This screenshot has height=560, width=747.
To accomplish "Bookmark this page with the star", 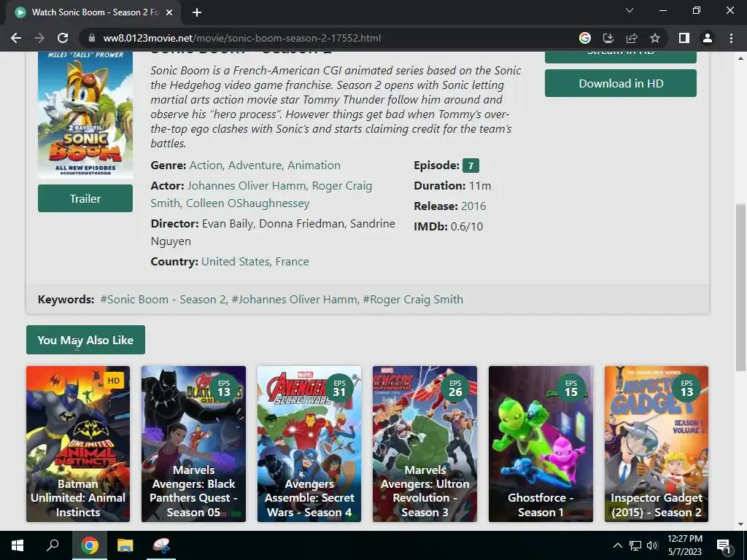I will click(655, 38).
